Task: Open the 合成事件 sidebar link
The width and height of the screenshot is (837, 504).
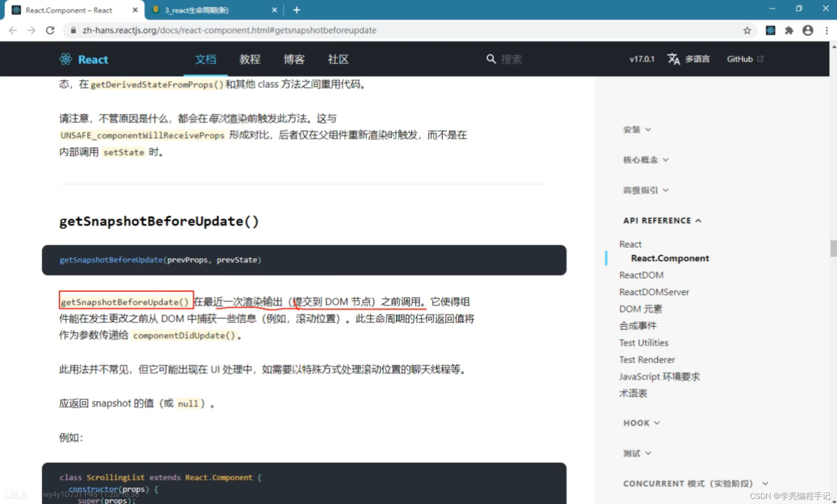Action: coord(638,326)
